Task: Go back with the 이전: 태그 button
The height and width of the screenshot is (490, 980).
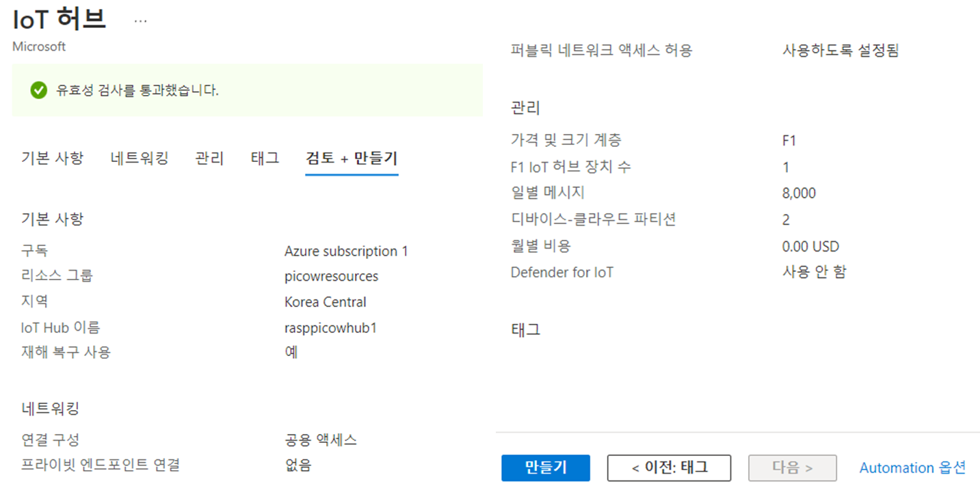Action: (669, 468)
